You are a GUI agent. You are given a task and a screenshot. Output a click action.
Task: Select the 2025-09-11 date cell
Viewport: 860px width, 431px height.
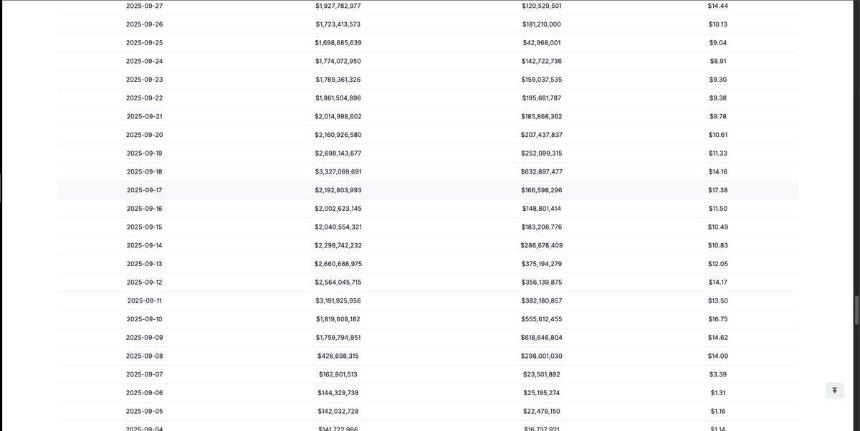tap(144, 301)
